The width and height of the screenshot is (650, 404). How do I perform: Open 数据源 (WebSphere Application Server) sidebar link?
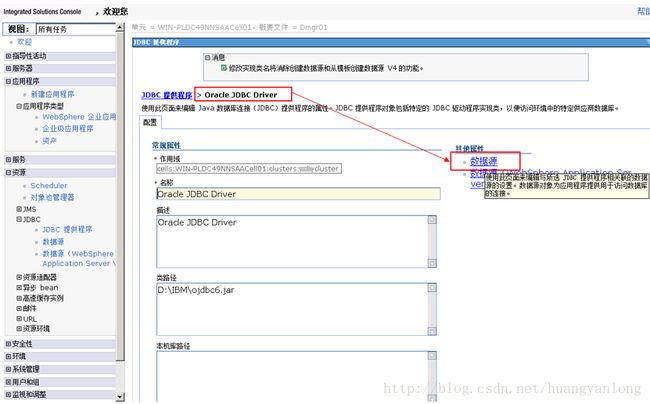79,259
